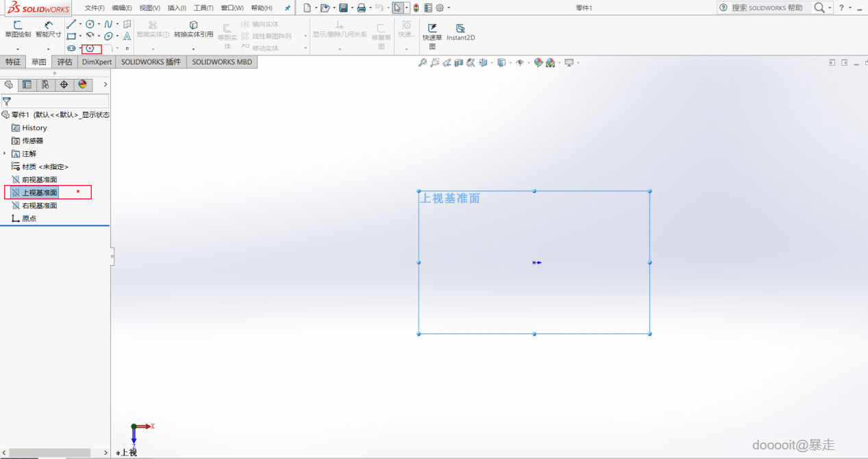Select the 原点 origin item

tap(24, 219)
